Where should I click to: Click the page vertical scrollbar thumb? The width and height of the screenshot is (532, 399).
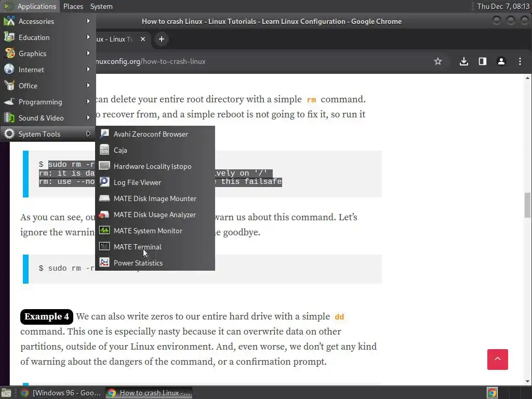coord(527,205)
